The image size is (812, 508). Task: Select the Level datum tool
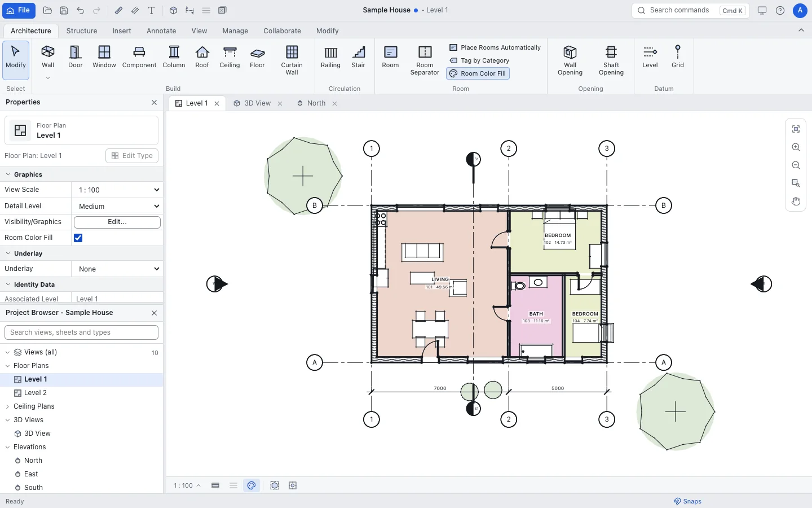click(650, 57)
